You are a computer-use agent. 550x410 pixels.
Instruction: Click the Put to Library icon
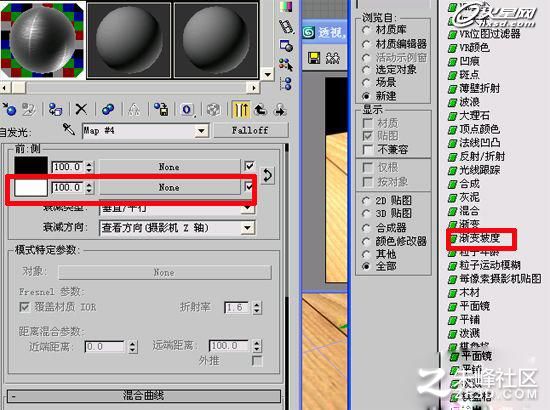click(161, 109)
